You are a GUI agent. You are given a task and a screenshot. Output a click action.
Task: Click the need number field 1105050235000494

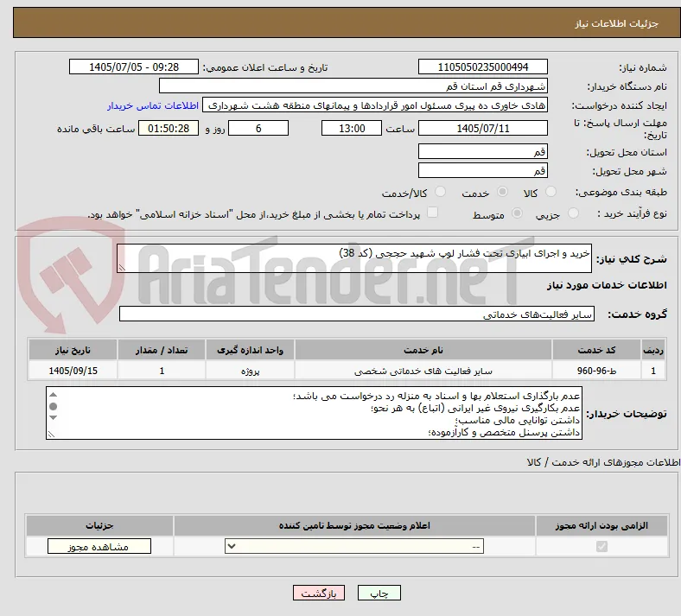(482, 67)
